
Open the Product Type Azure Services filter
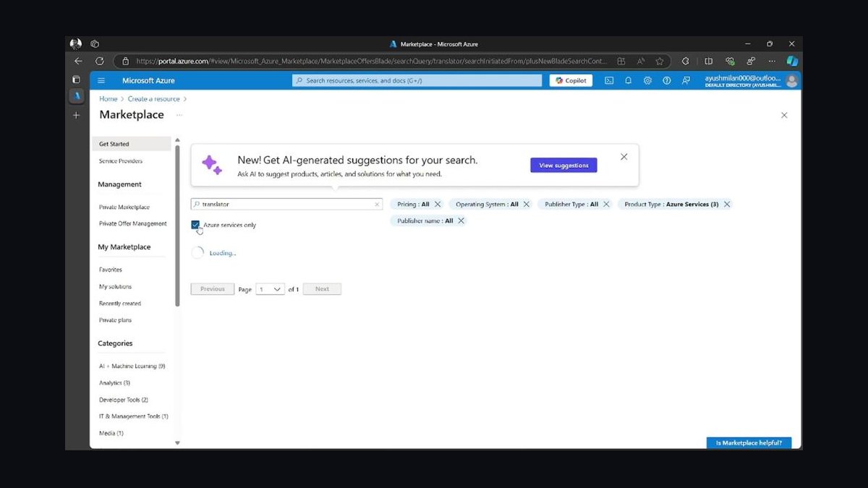[x=671, y=205]
